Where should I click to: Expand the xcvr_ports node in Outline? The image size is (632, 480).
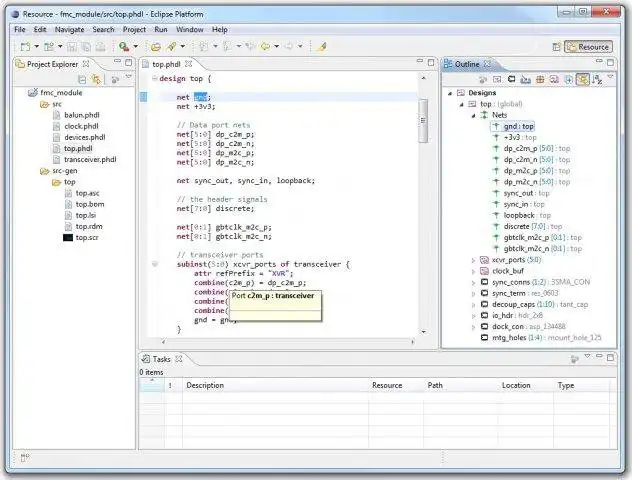(474, 260)
